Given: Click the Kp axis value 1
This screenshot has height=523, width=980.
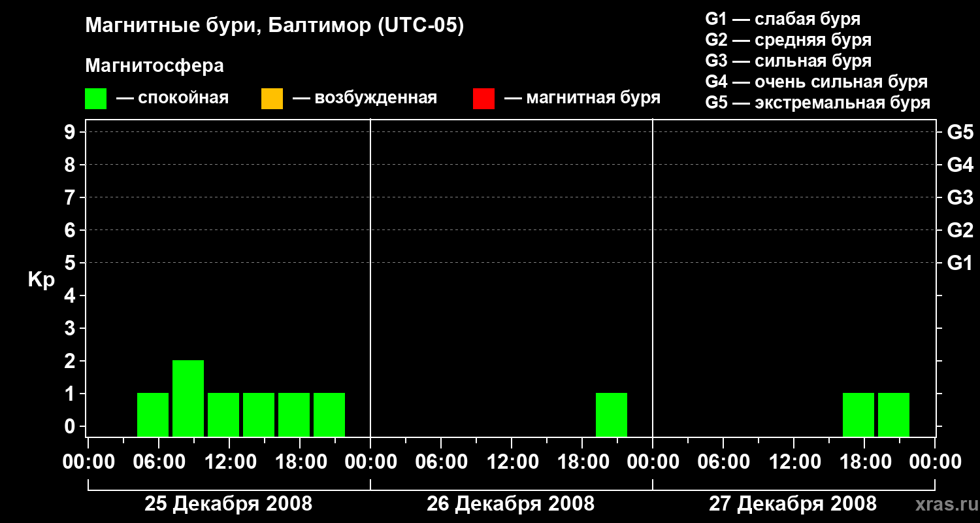Looking at the screenshot, I should coord(71,394).
